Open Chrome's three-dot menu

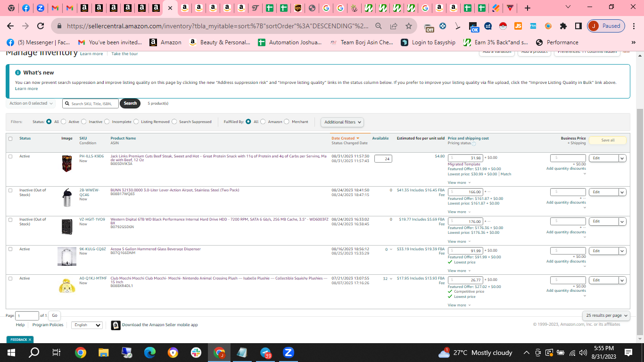(634, 26)
